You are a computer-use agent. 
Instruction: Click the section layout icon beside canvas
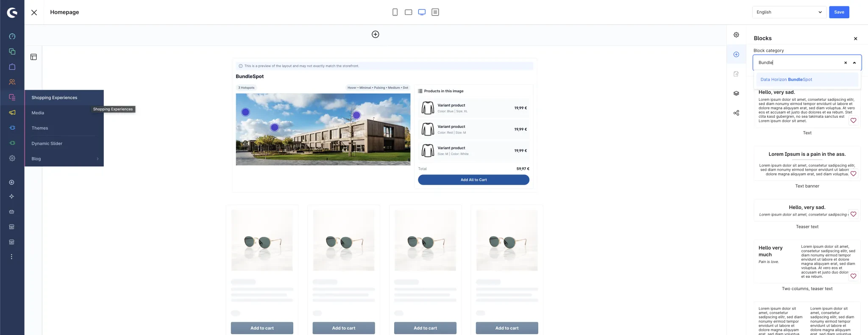coord(34,57)
